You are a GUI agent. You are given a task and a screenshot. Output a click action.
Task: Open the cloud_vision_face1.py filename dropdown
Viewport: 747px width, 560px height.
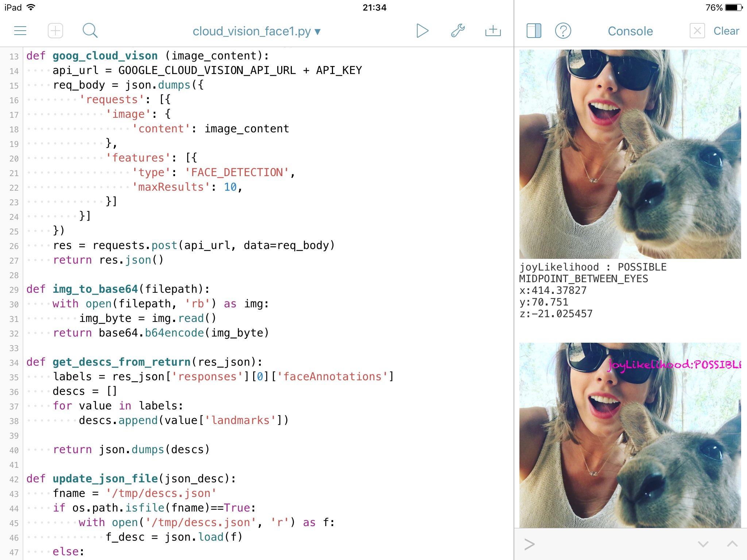click(318, 32)
